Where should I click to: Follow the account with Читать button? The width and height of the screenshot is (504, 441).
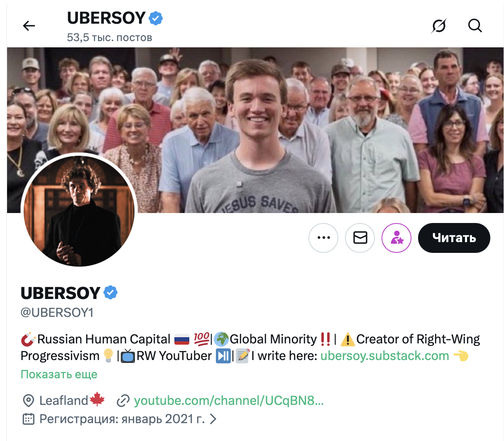[454, 238]
